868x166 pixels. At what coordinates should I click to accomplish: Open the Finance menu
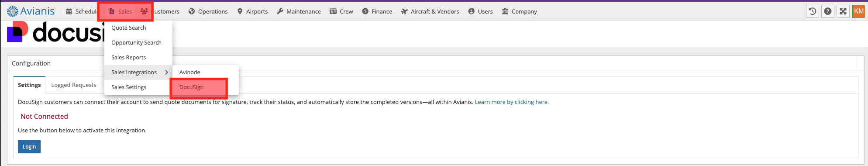point(377,11)
